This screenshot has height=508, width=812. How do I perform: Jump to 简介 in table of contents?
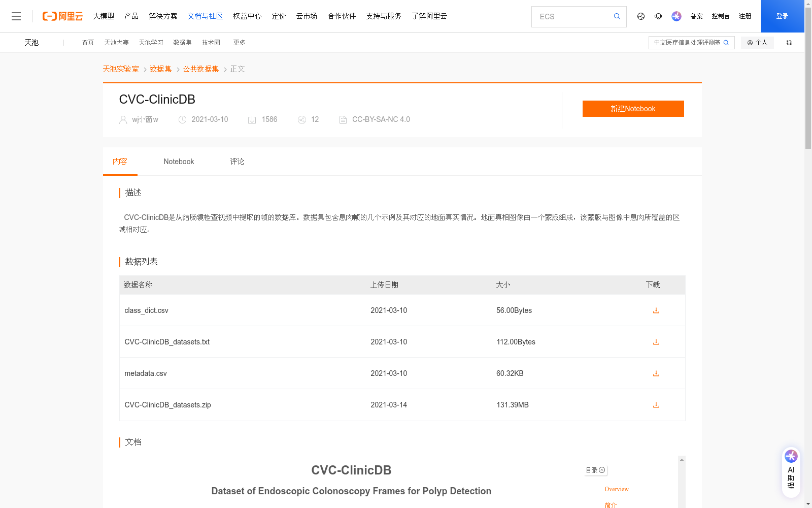tap(611, 505)
